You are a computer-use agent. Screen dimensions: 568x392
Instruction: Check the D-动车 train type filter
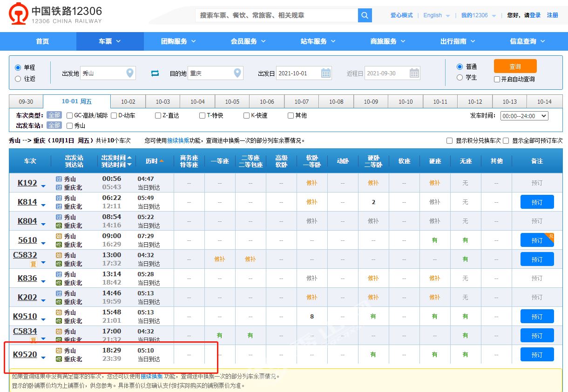coord(114,115)
